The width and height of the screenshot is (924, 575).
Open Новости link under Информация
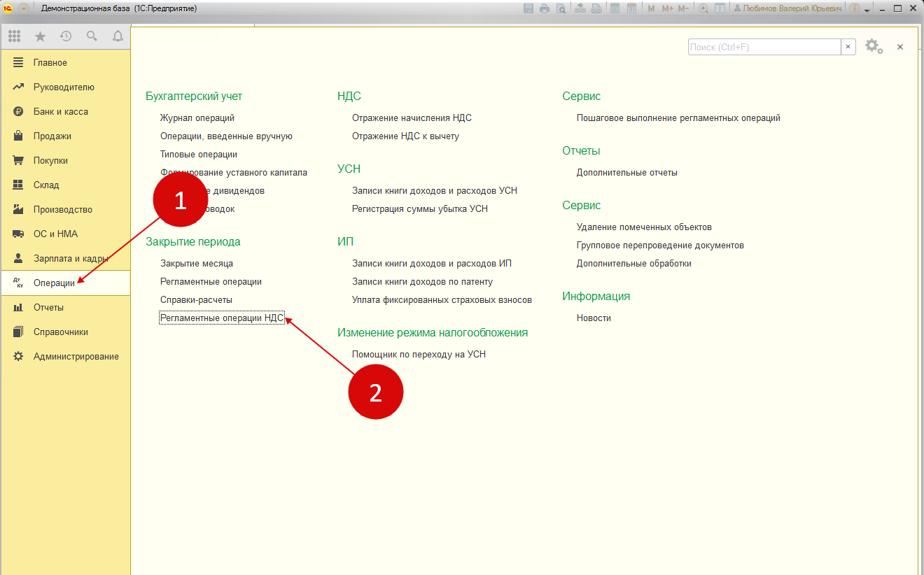[594, 318]
